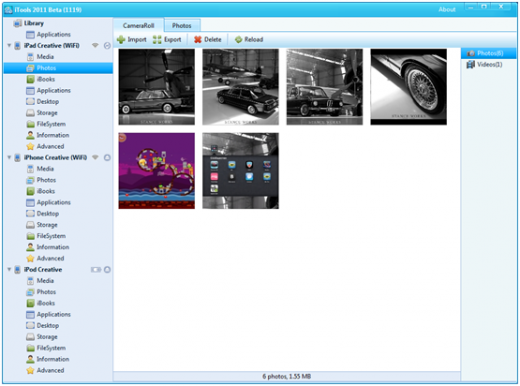Click the '6 photos, 1.55 MB' status text
520x386 pixels.
click(x=287, y=377)
